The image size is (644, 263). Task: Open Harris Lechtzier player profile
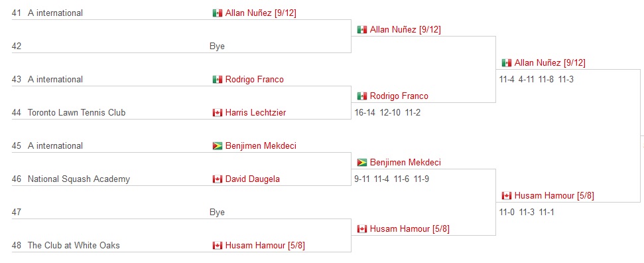pos(255,113)
